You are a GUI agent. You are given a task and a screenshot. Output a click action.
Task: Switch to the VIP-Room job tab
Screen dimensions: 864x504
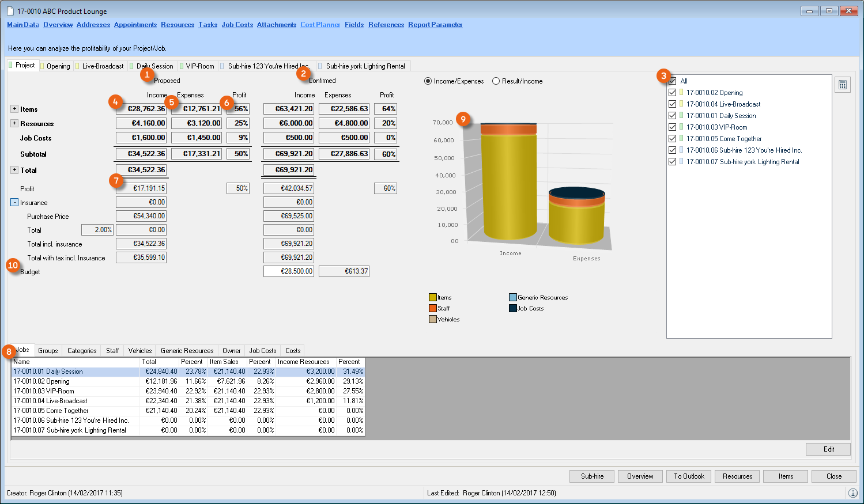[x=199, y=66]
